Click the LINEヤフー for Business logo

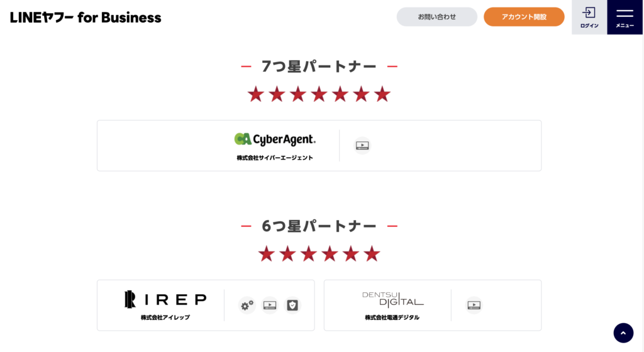point(86,18)
